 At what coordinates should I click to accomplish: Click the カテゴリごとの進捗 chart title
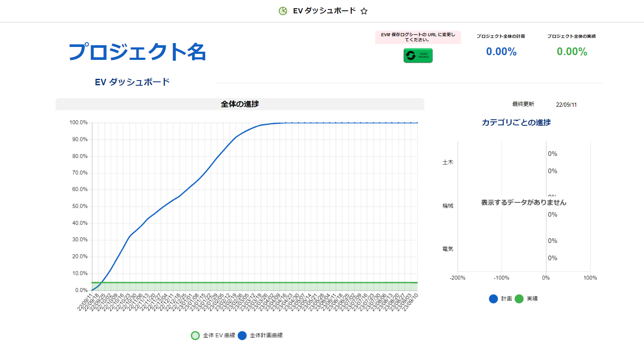click(x=516, y=122)
